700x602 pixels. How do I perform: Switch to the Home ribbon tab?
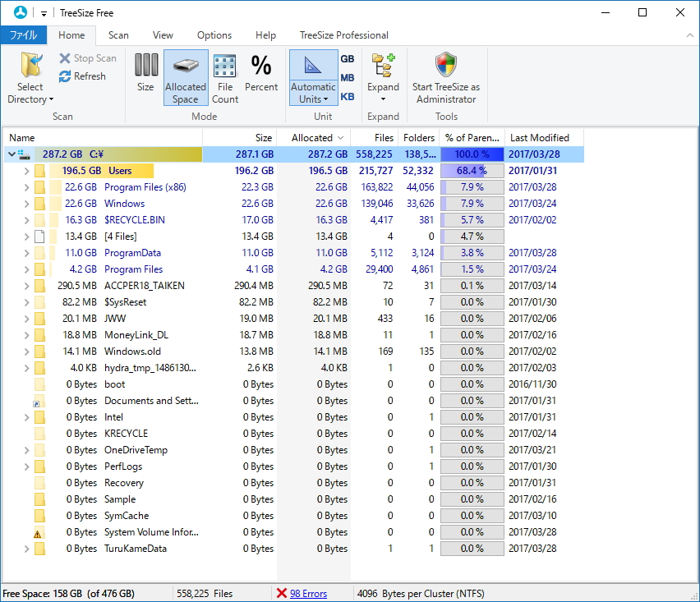(71, 35)
